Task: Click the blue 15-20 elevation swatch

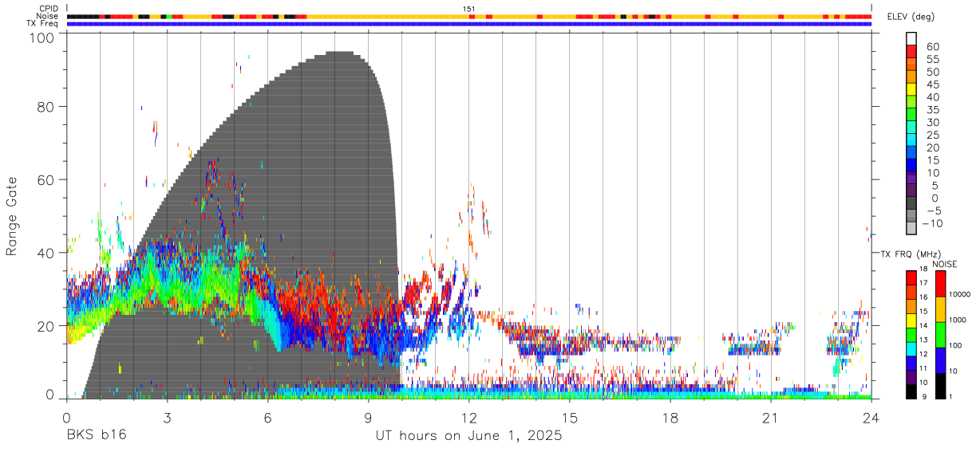Action: pos(911,153)
